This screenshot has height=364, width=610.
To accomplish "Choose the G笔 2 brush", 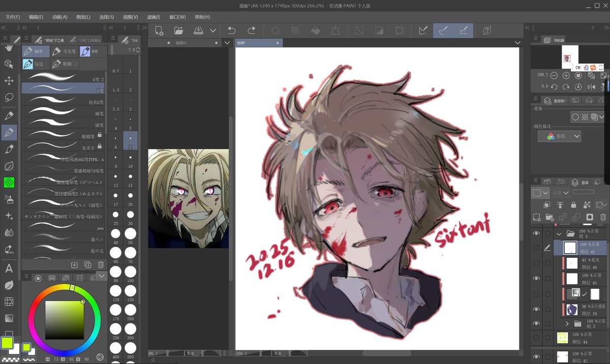I will [64, 77].
